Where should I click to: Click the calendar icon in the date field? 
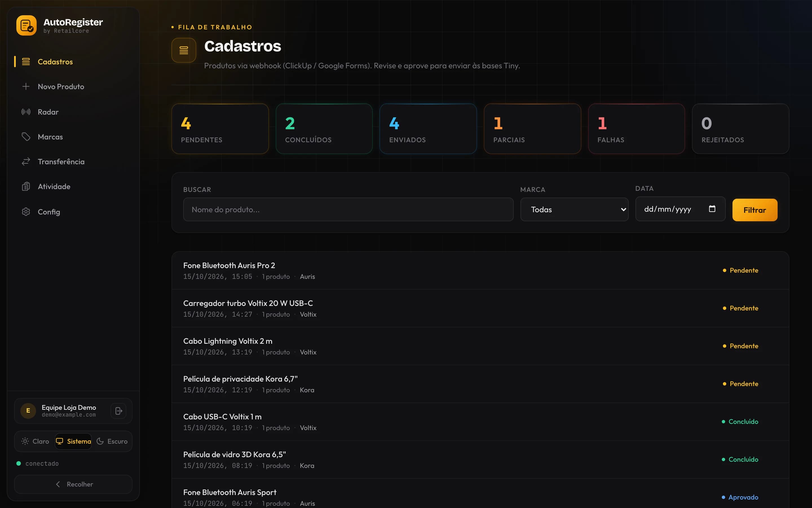point(712,209)
